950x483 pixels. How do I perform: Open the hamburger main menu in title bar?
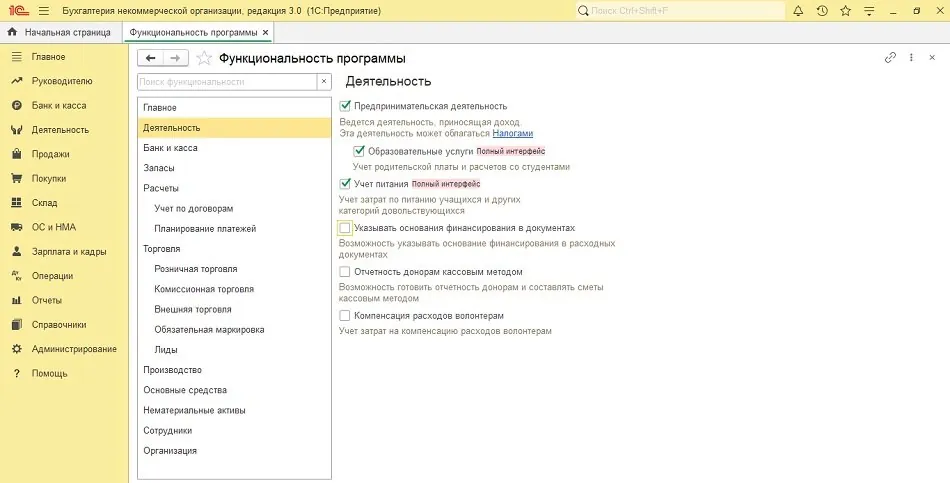[44, 11]
